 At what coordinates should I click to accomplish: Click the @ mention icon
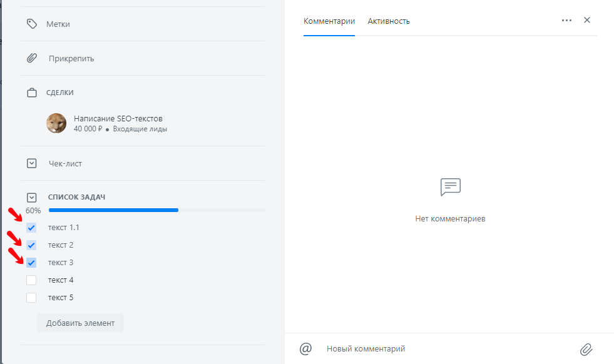tap(305, 348)
